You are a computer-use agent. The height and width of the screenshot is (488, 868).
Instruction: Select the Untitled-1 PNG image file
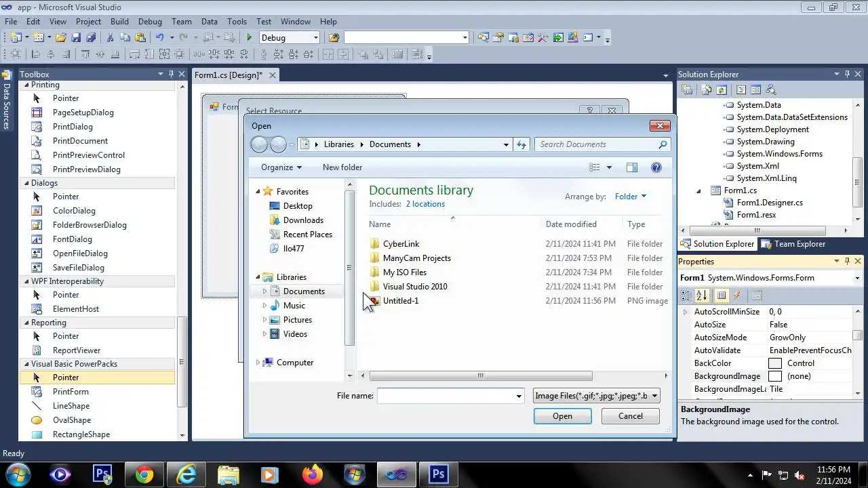click(401, 301)
